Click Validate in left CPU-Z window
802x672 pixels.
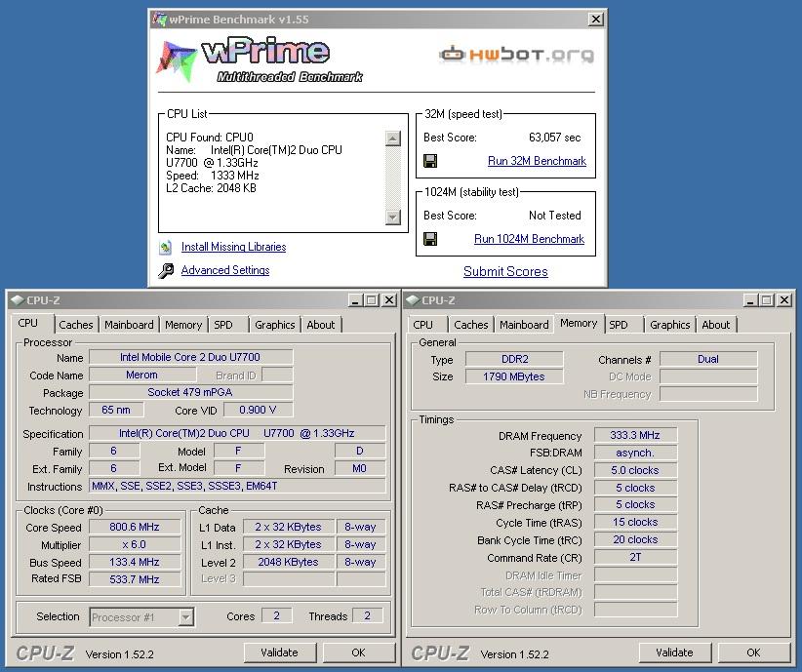(x=279, y=652)
